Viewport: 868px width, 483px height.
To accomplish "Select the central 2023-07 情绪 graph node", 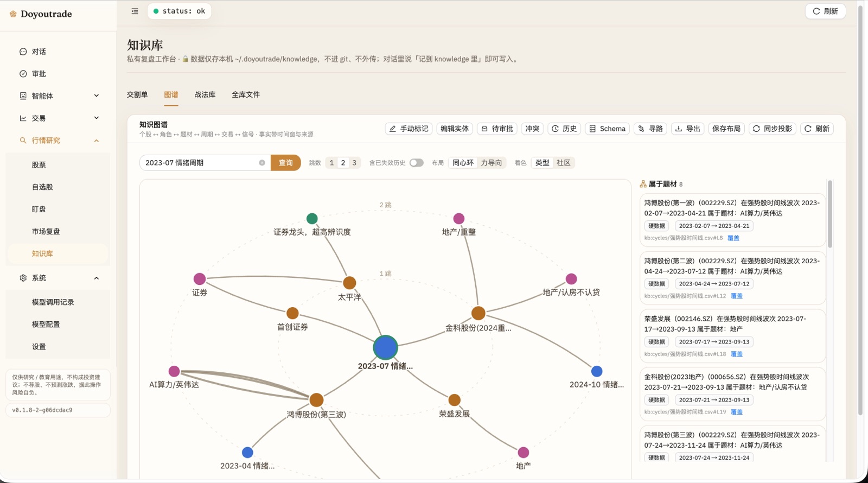I will click(386, 348).
